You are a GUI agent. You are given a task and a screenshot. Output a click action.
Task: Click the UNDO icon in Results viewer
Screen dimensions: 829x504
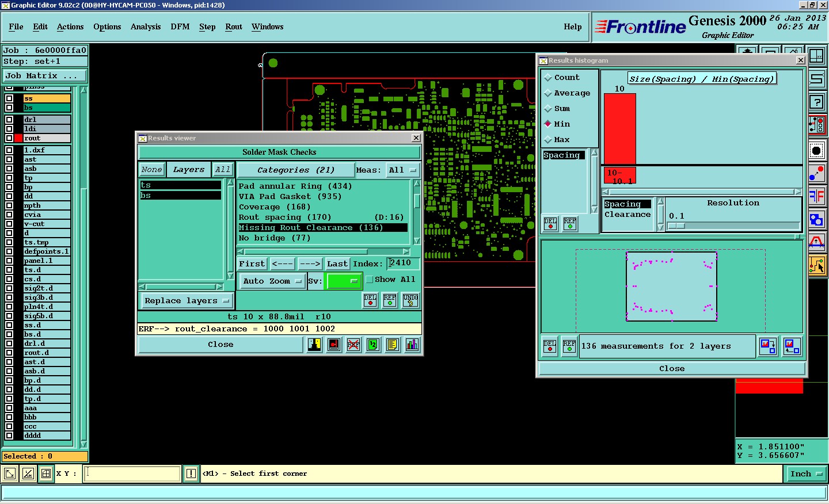pyautogui.click(x=410, y=300)
